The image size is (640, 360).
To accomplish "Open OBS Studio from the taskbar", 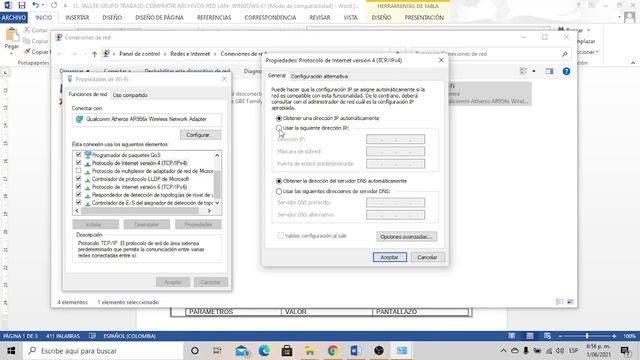I will click(379, 351).
